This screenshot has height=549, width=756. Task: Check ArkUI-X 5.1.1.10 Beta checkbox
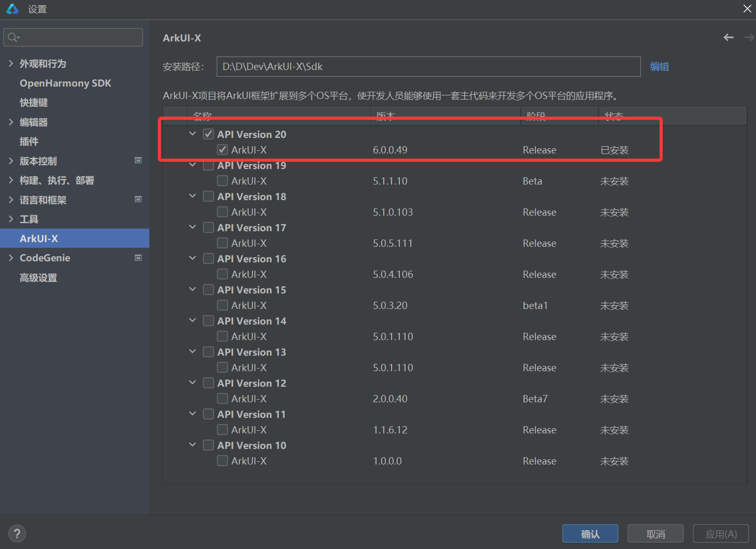[222, 181]
